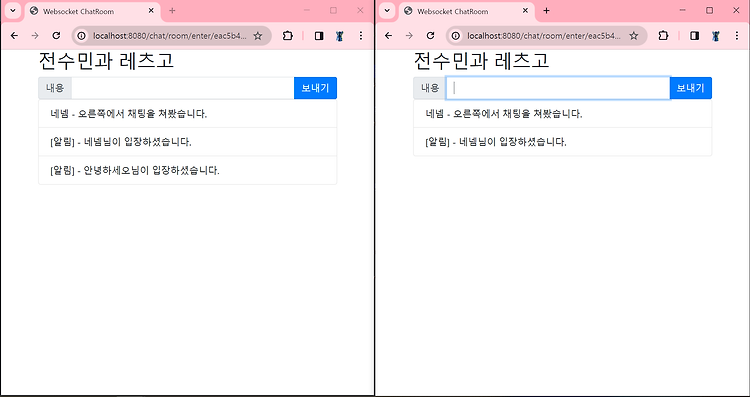
Task: Select Websocket ChatRoom tab in left window
Action: [92, 11]
